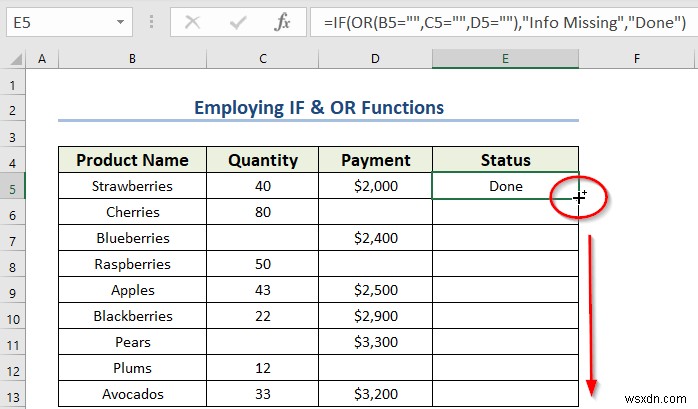Select the empty payment cell for Cherries
The height and width of the screenshot is (409, 698).
pyautogui.click(x=375, y=212)
